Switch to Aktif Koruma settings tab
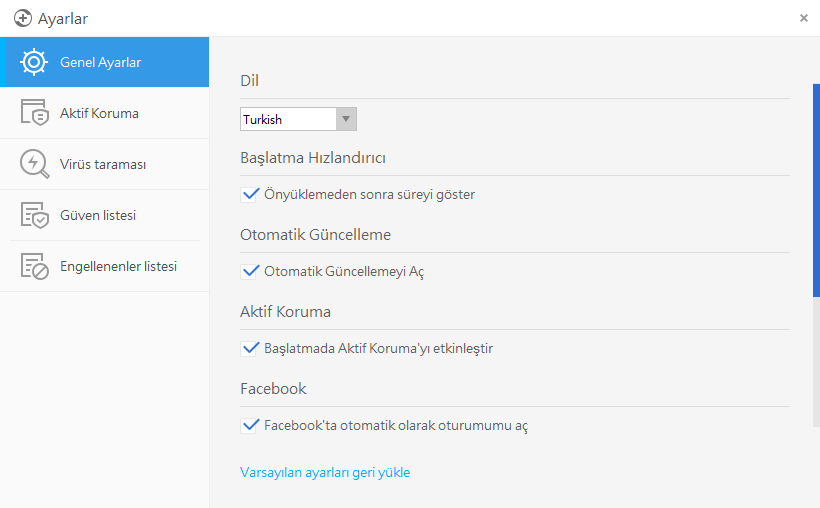The height and width of the screenshot is (508, 820). pos(105,113)
